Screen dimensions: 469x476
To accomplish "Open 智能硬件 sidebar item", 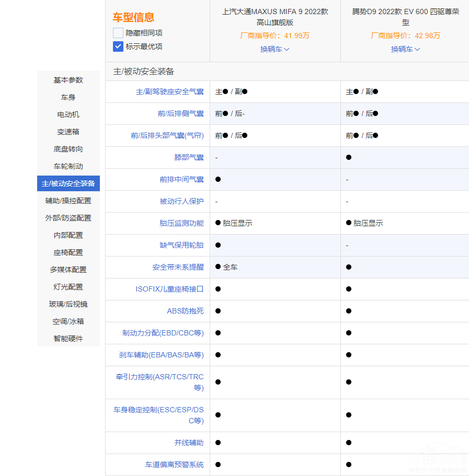I will coord(68,339).
